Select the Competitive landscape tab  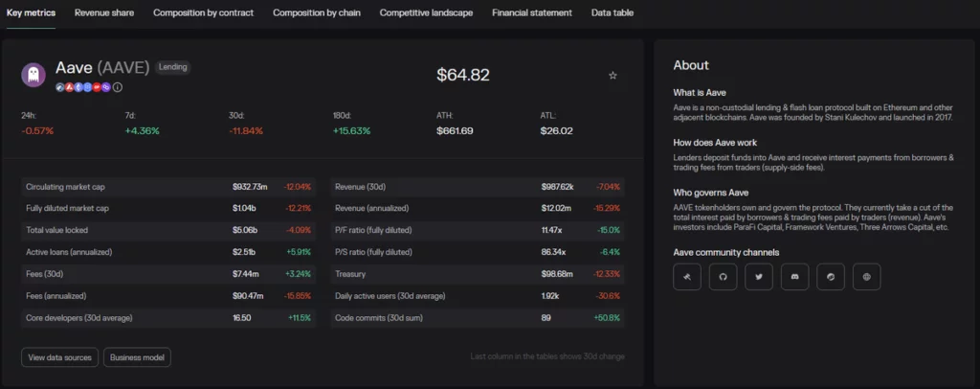426,13
